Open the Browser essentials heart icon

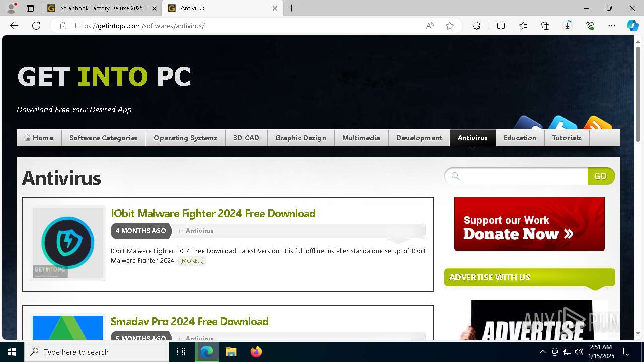[590, 26]
